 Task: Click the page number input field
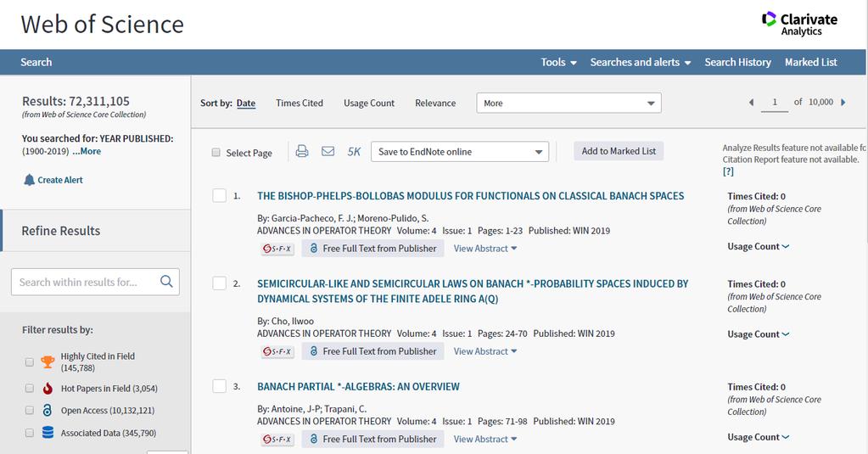tap(775, 103)
